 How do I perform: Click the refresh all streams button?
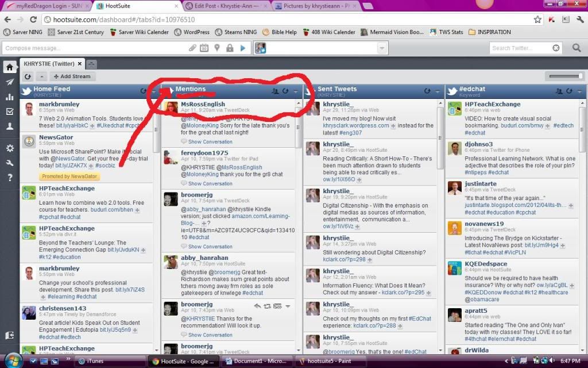pyautogui.click(x=28, y=76)
